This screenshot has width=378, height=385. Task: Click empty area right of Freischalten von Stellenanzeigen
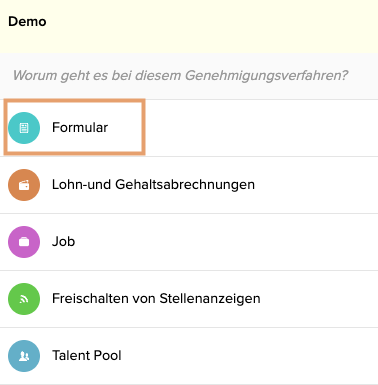tap(320, 299)
